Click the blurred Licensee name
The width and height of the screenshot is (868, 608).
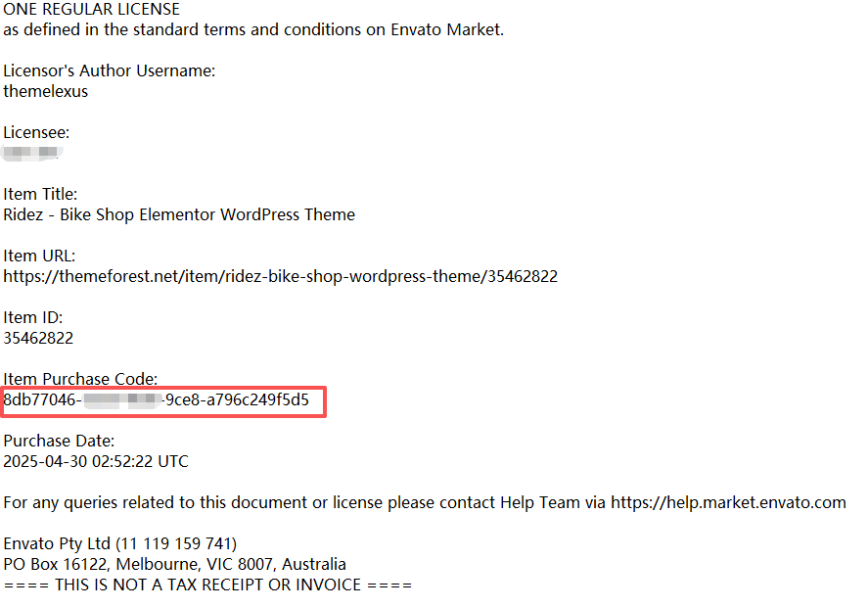(32, 153)
